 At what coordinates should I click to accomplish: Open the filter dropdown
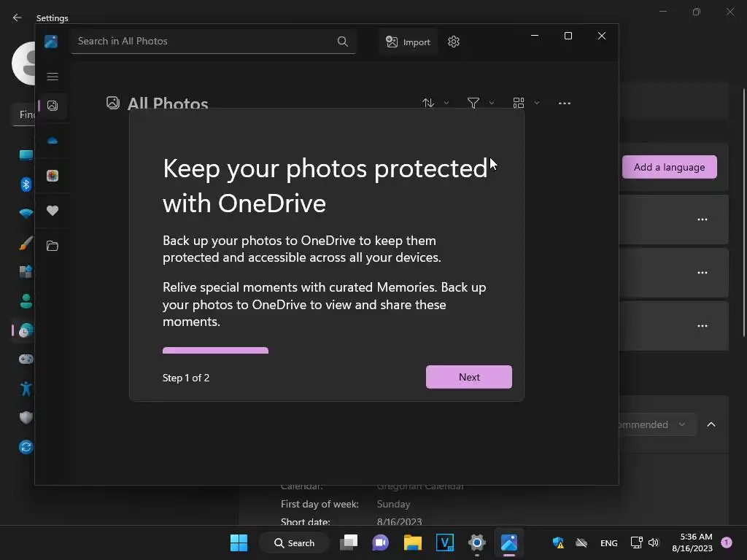pyautogui.click(x=480, y=103)
